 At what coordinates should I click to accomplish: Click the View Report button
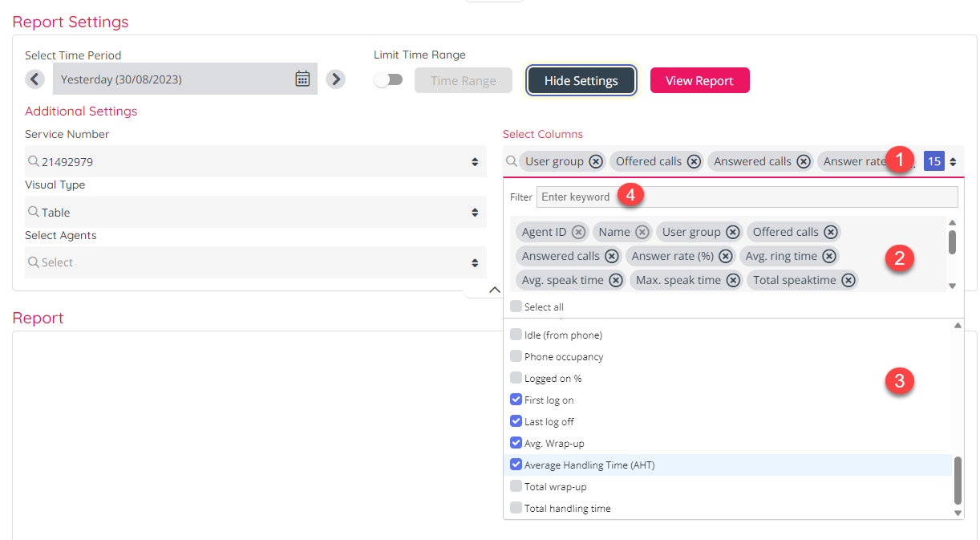tap(699, 80)
